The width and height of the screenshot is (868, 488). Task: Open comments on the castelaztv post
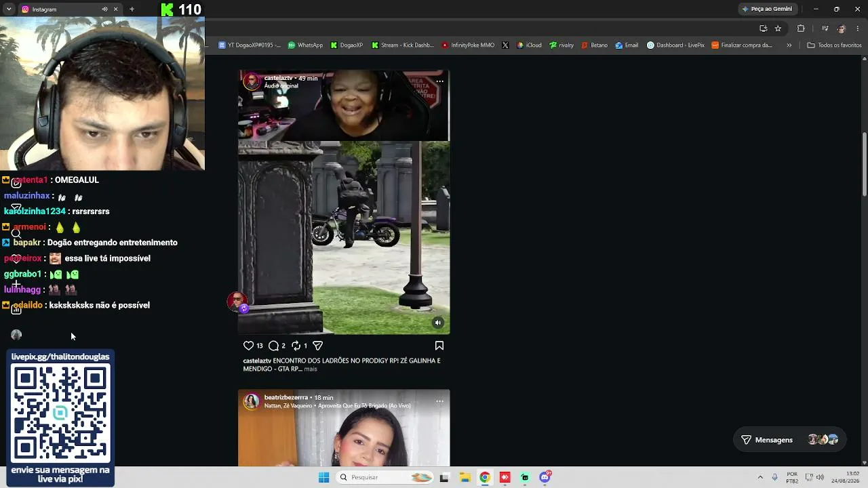(x=273, y=346)
